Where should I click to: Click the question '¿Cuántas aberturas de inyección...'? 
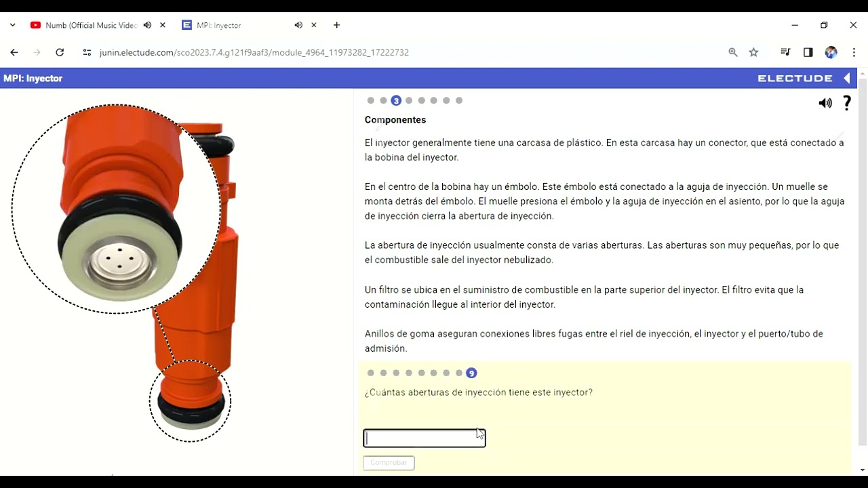[x=479, y=392]
